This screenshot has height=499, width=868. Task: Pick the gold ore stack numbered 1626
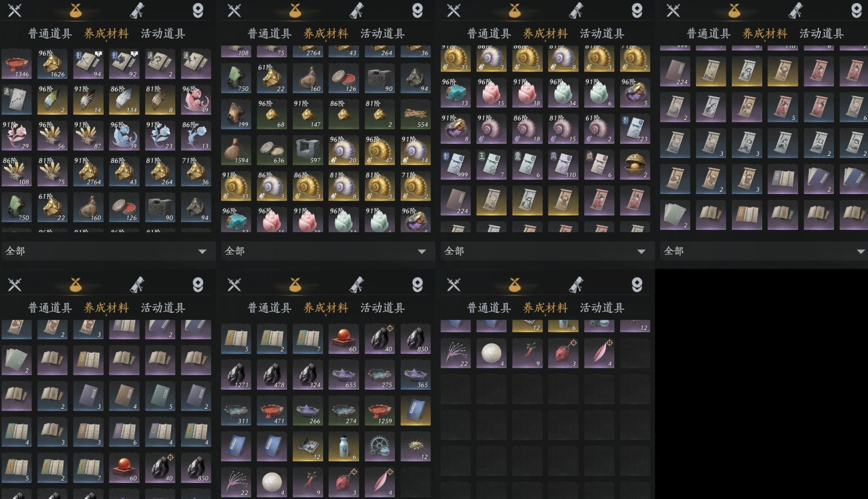click(x=53, y=64)
